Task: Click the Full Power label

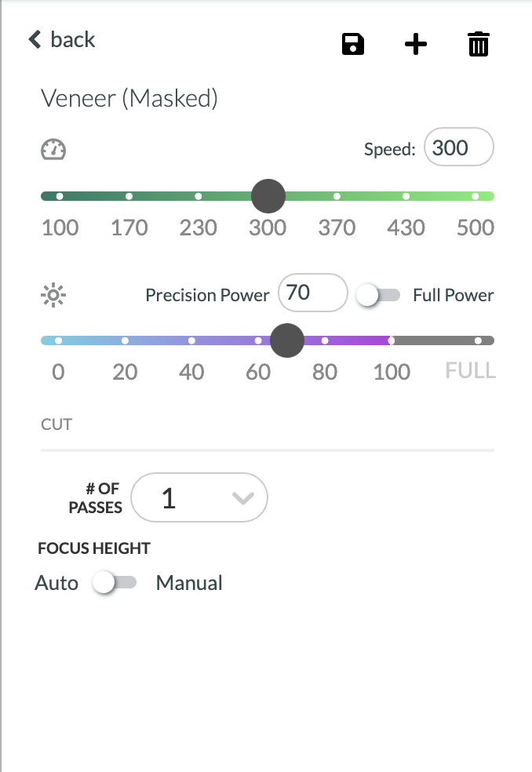Action: click(x=454, y=296)
